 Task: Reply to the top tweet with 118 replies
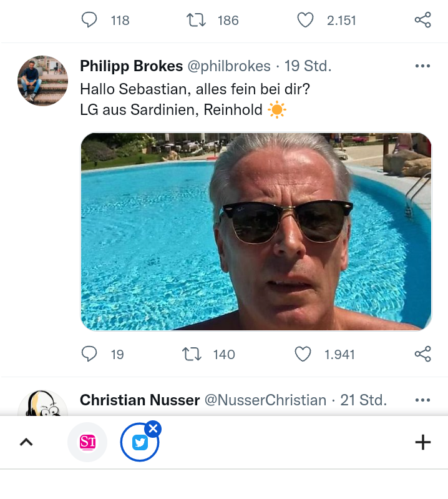tap(90, 20)
